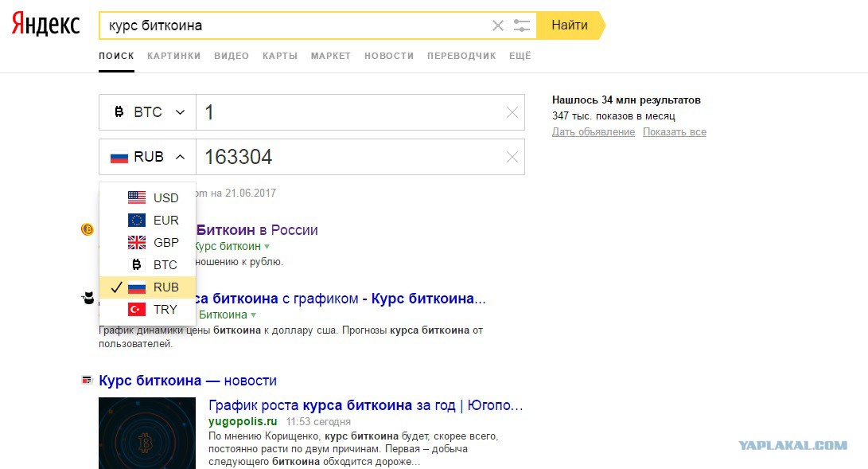Click the black cat favicon beside second result

point(88,299)
